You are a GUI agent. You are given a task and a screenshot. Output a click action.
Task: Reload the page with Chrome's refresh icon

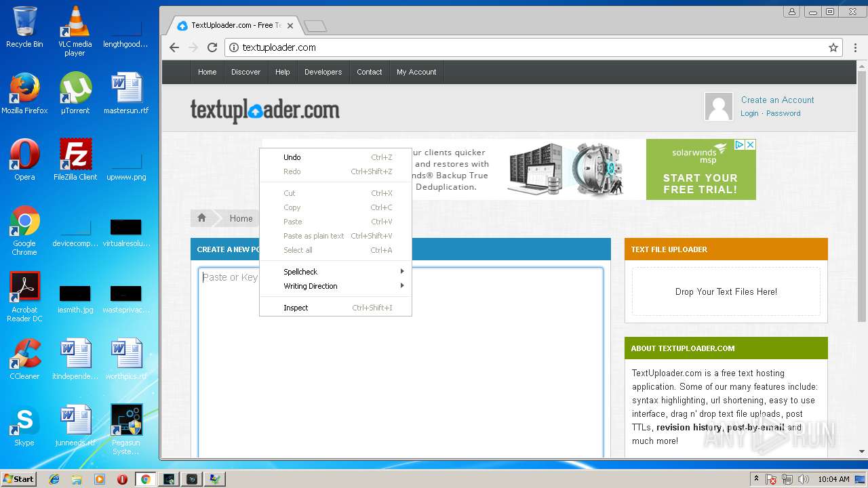click(212, 47)
